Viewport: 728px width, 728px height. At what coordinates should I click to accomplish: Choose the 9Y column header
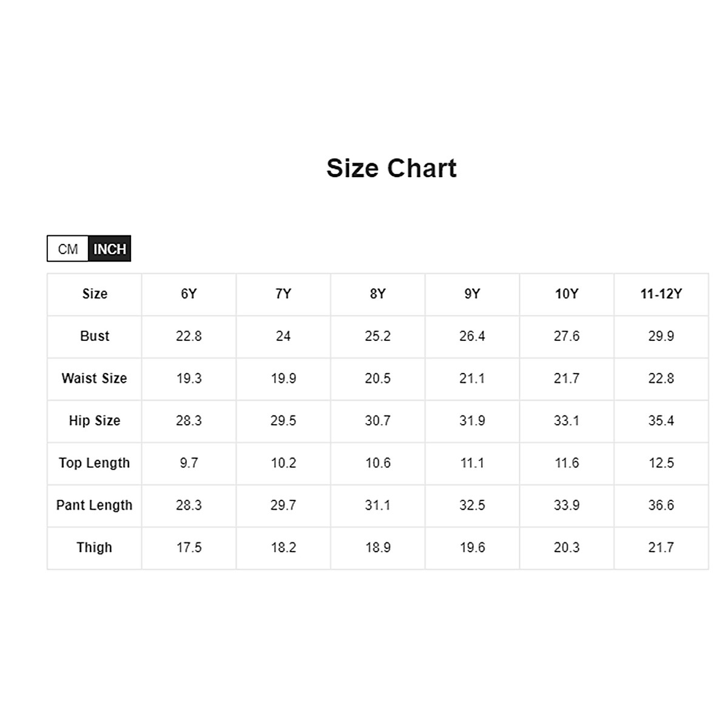(472, 294)
